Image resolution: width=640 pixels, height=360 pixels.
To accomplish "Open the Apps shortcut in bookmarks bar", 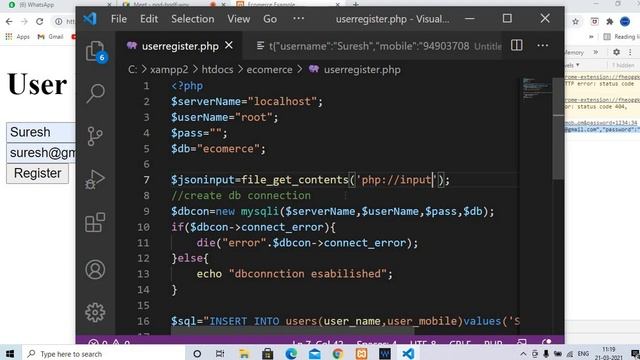I will pyautogui.click(x=18, y=37).
